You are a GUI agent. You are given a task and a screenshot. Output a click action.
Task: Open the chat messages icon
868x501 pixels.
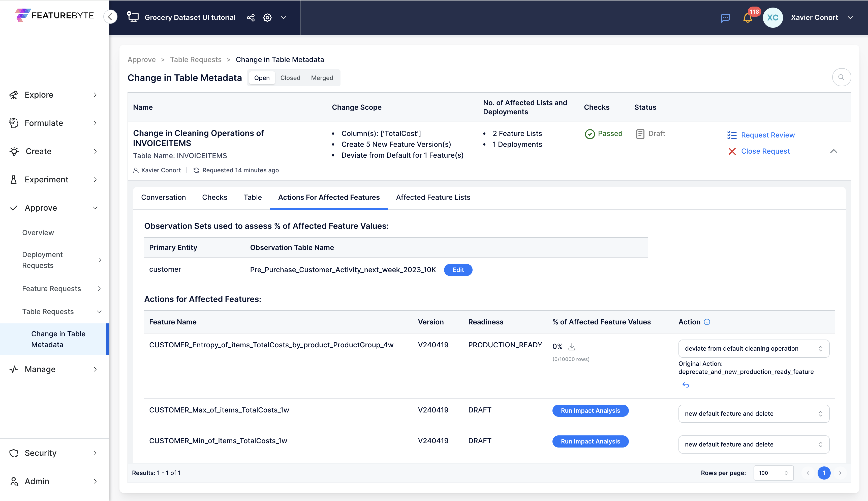[x=725, y=18]
